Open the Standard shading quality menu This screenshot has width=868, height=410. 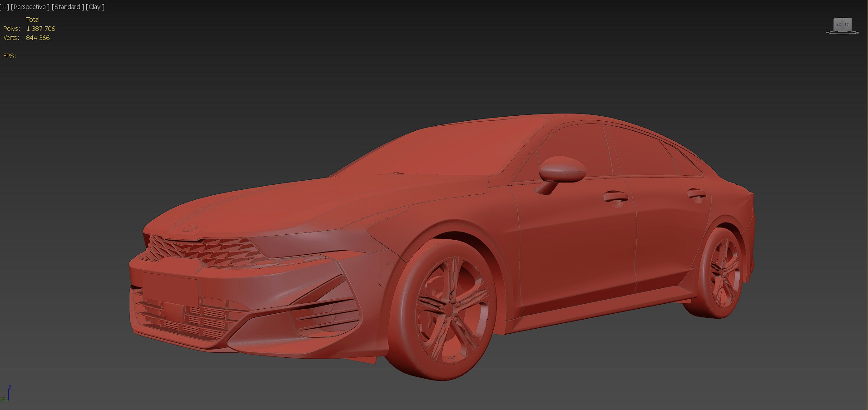68,7
